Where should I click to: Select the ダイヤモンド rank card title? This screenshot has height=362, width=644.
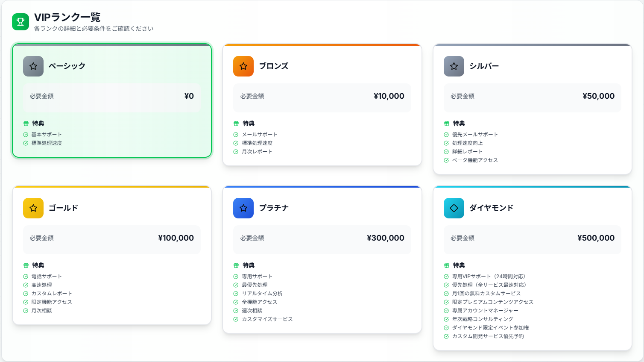point(491,208)
